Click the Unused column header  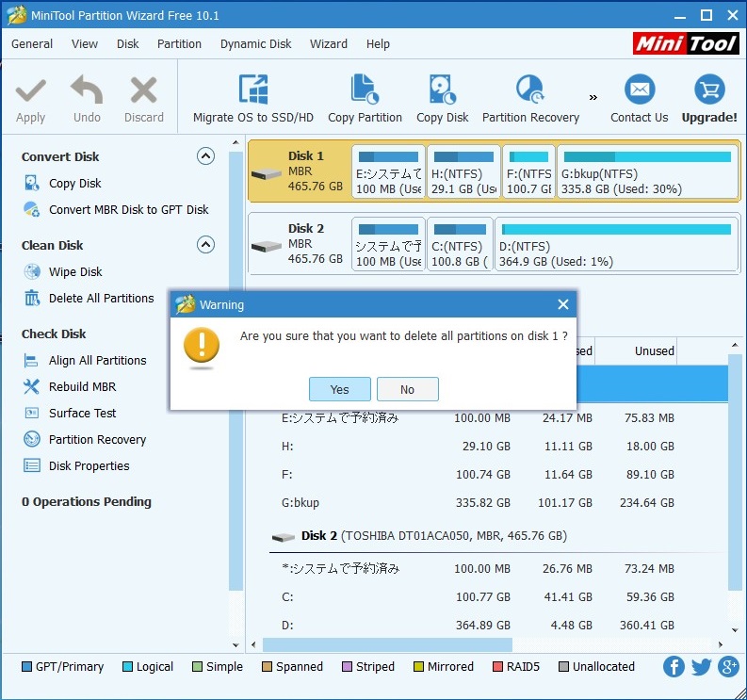tap(637, 351)
